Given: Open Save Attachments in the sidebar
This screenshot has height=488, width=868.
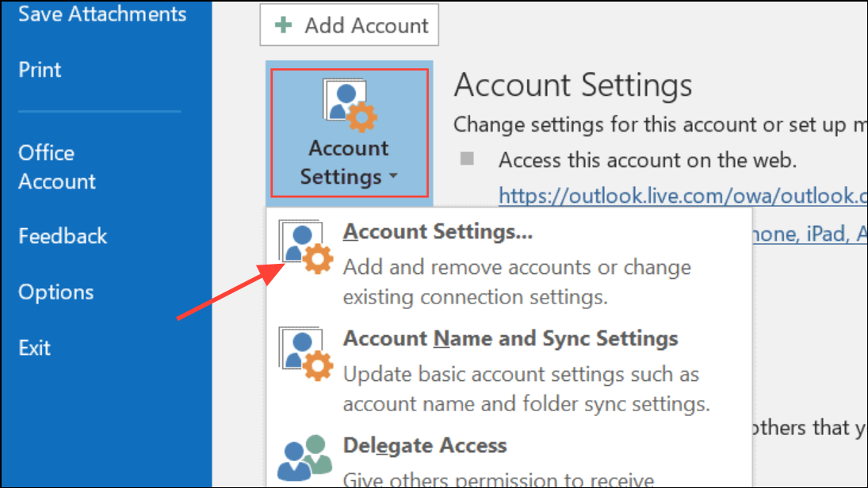Looking at the screenshot, I should [102, 14].
